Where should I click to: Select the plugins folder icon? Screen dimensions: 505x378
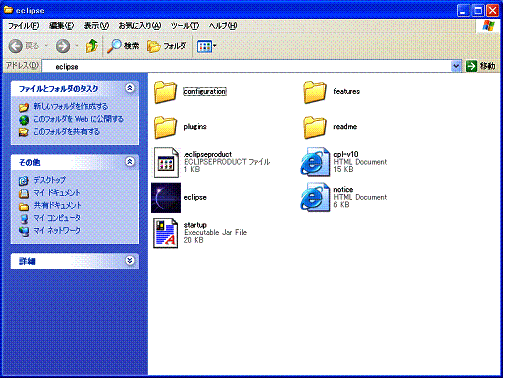pyautogui.click(x=165, y=127)
